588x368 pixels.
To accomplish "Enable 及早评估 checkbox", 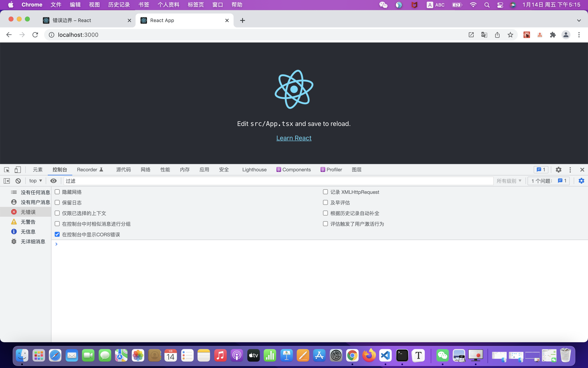I will [x=325, y=202].
